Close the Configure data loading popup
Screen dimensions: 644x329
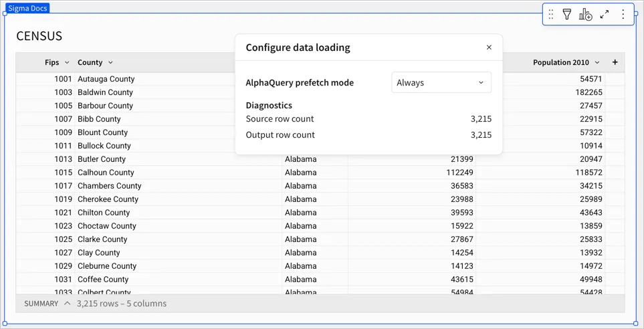489,47
